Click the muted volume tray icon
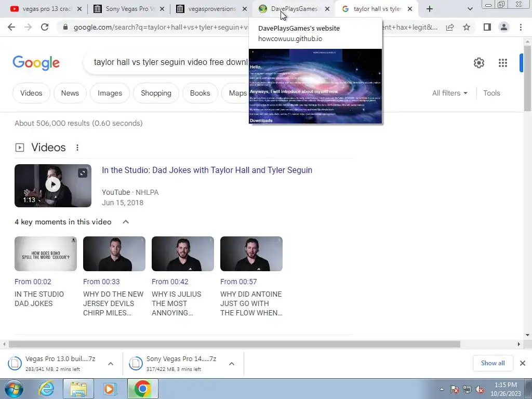The height and width of the screenshot is (399, 532). 480,390
